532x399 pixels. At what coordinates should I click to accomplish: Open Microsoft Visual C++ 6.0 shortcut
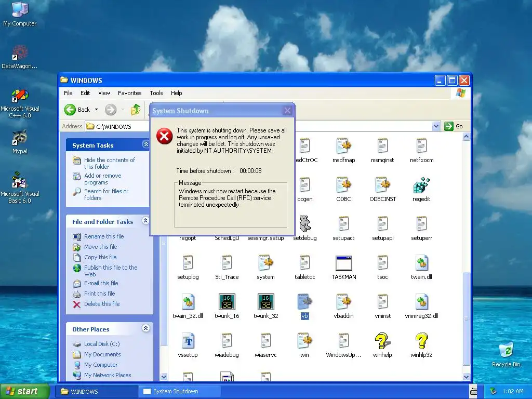pos(20,103)
